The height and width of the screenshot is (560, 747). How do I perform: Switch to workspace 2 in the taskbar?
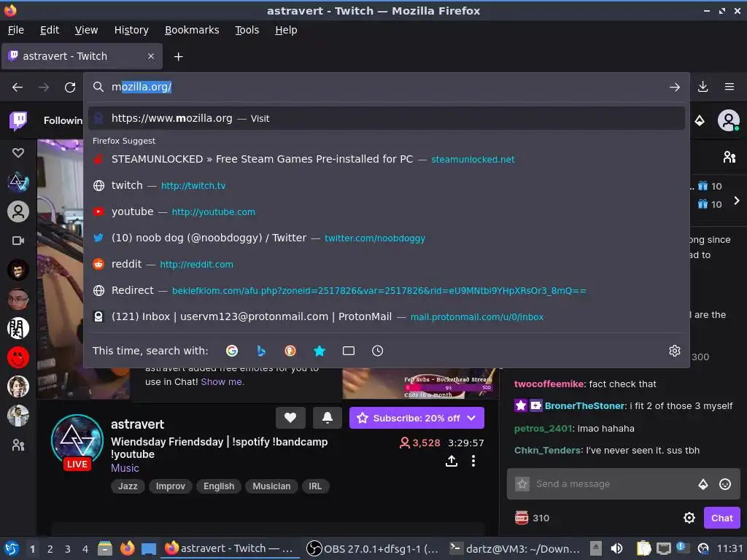point(50,549)
